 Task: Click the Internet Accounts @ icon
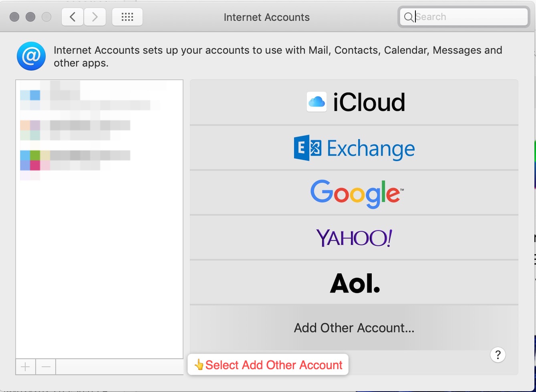tap(31, 56)
